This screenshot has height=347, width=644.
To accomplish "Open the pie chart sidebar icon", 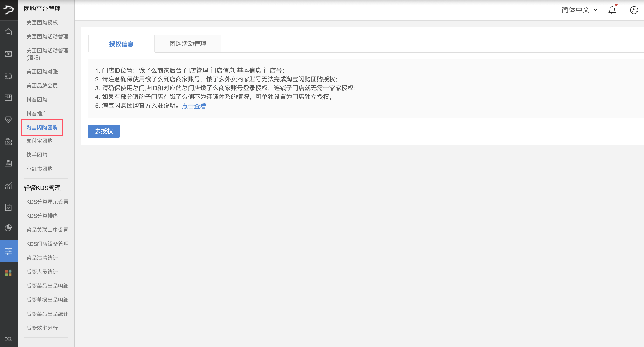I will click(x=8, y=228).
